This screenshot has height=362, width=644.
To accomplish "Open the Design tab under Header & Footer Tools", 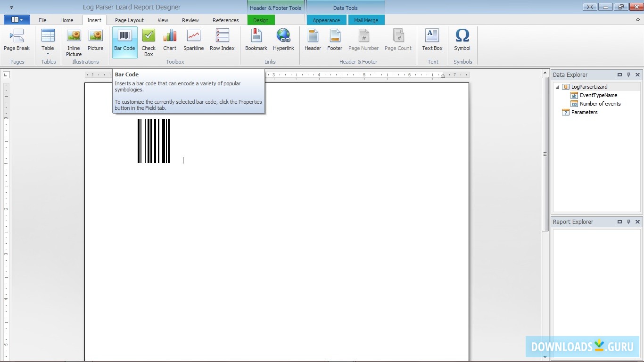I will (x=261, y=20).
